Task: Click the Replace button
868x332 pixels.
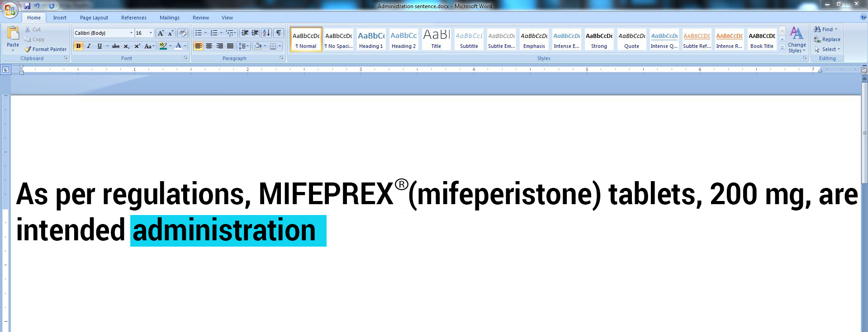Action: click(827, 39)
